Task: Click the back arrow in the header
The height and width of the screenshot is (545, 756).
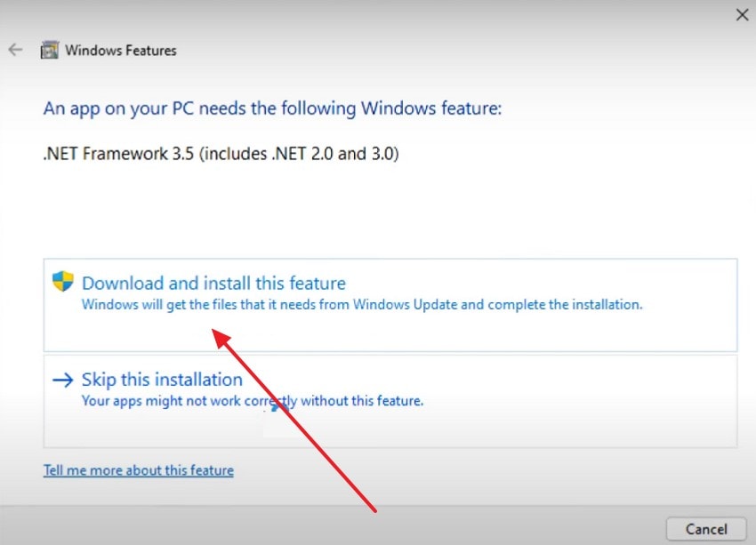Action: point(15,50)
